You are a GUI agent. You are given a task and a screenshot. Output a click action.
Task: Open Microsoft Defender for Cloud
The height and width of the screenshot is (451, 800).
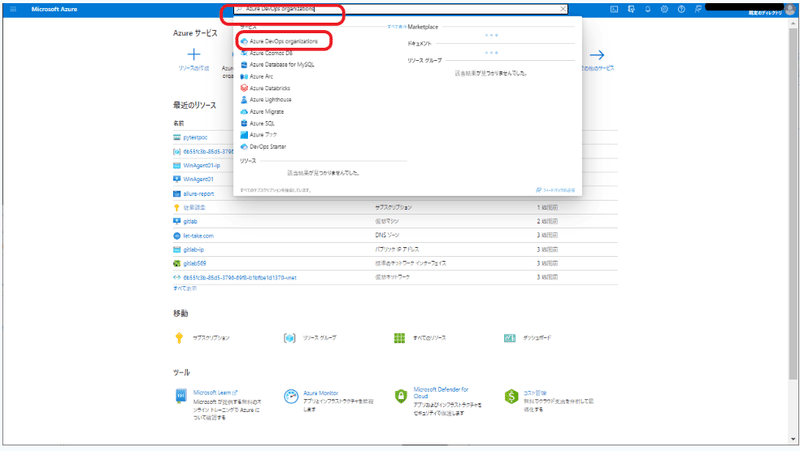click(x=440, y=392)
